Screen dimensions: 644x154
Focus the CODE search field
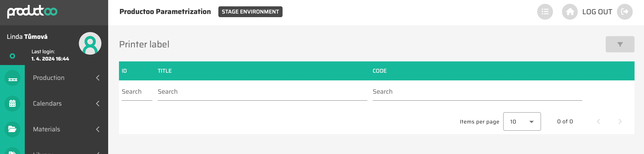point(477,92)
